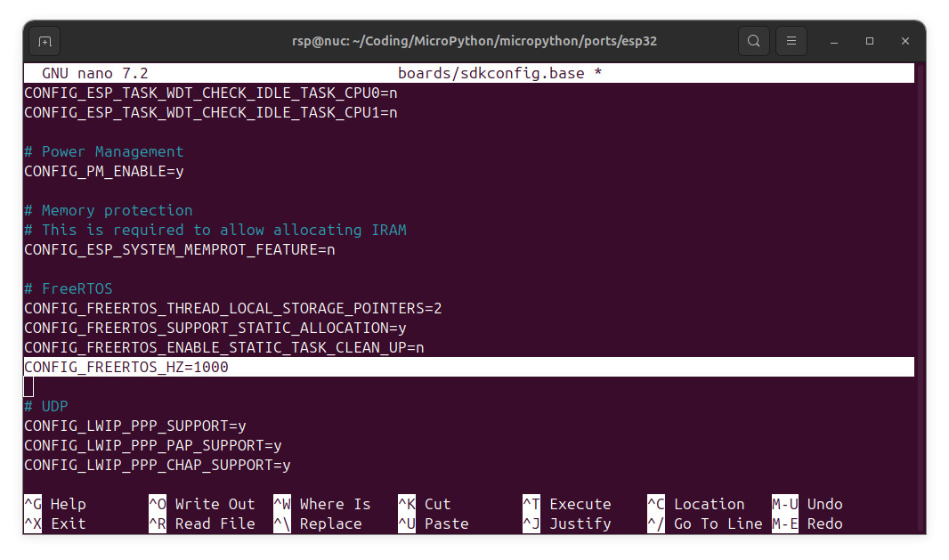Click the # Memory protection comment

click(109, 210)
